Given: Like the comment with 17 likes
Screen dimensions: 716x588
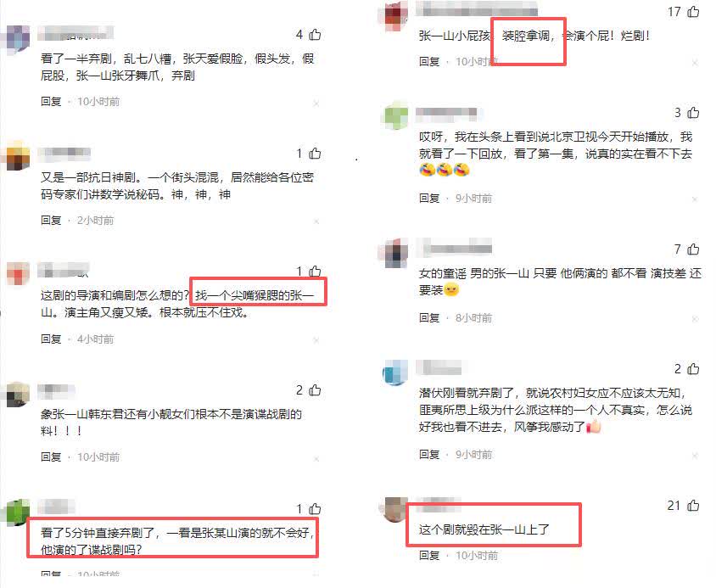Looking at the screenshot, I should click(693, 11).
